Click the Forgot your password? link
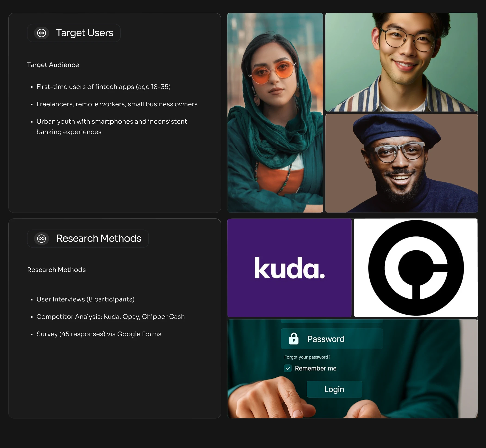 307,357
